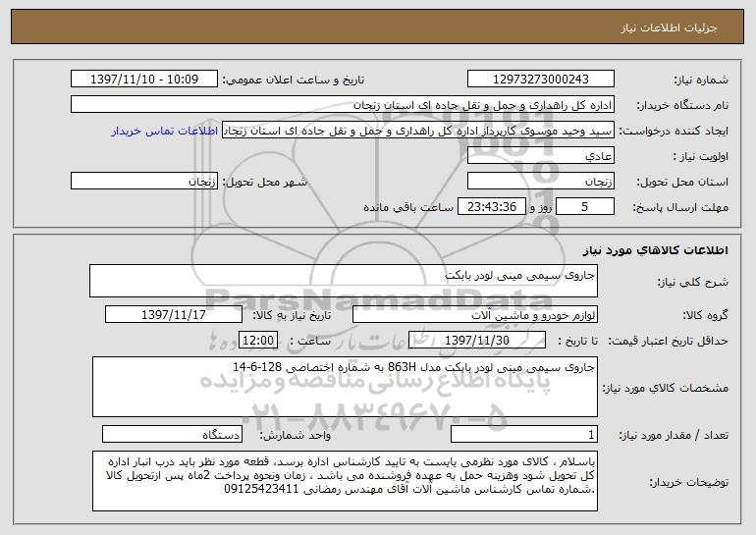Screen dimensions: 756x535
Task: Click the شماره نیاز label
Action: pos(701,80)
